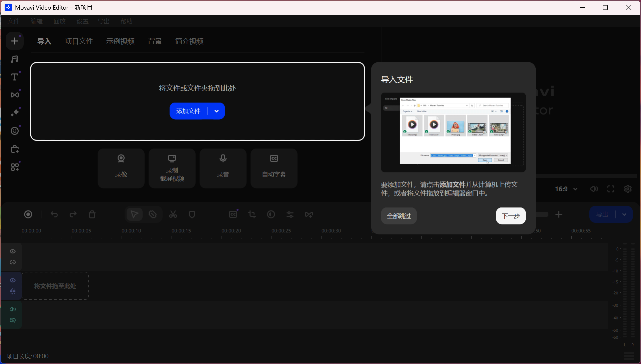
Task: Open the titles text tool
Action: coord(15,77)
